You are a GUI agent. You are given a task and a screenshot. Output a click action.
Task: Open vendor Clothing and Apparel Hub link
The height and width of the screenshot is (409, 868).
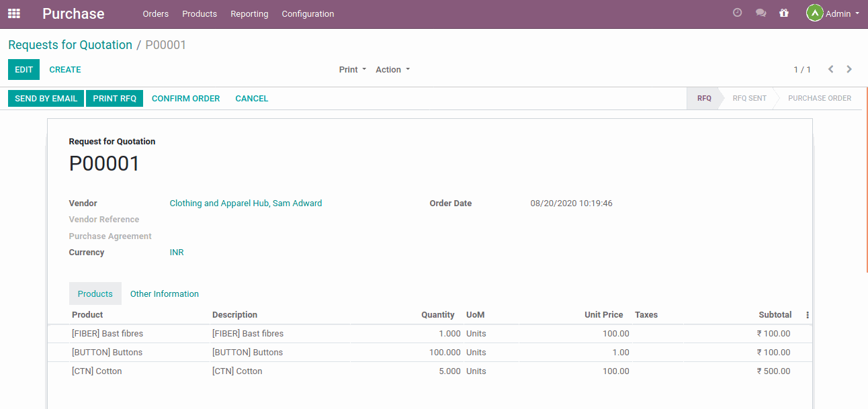pos(246,203)
